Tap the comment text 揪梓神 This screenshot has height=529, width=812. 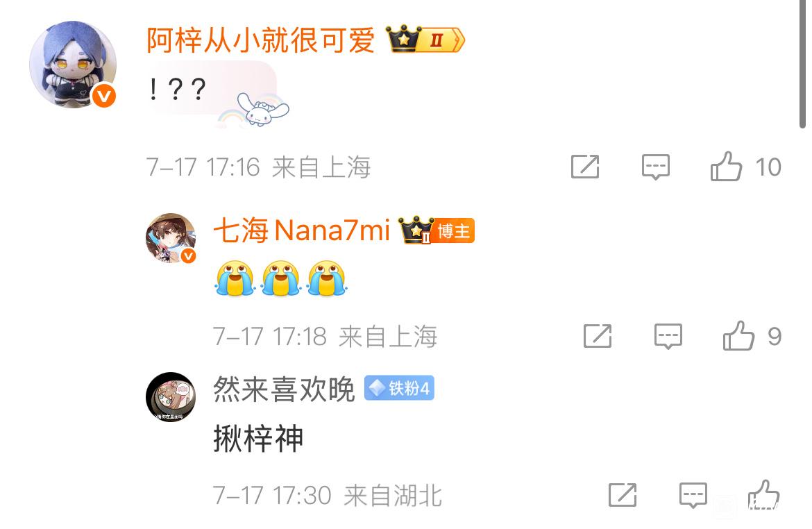258,439
